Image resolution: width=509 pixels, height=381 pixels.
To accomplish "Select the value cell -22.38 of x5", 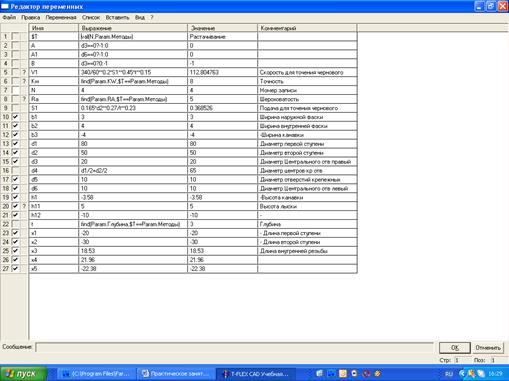I will [x=222, y=269].
